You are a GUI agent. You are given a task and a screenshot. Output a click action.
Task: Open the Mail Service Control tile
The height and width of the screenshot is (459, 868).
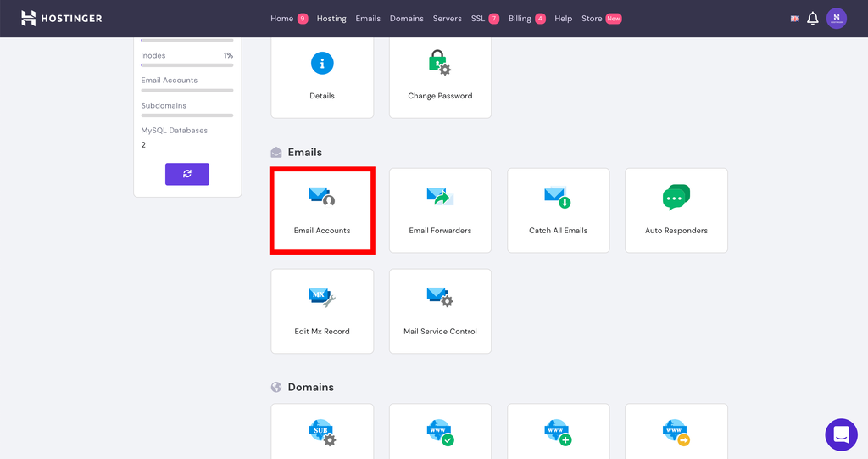coord(440,311)
